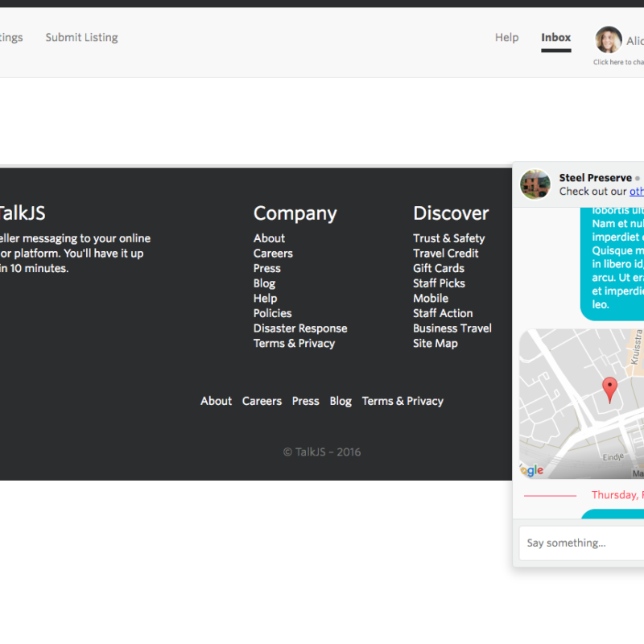Open Help in the top navigation
This screenshot has width=644, height=644.
tap(506, 38)
